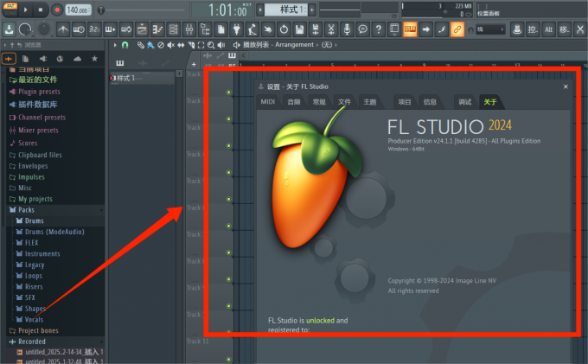Disable typing keyboard to piano button
Viewport: 588px width, 364px height.
tap(410, 29)
